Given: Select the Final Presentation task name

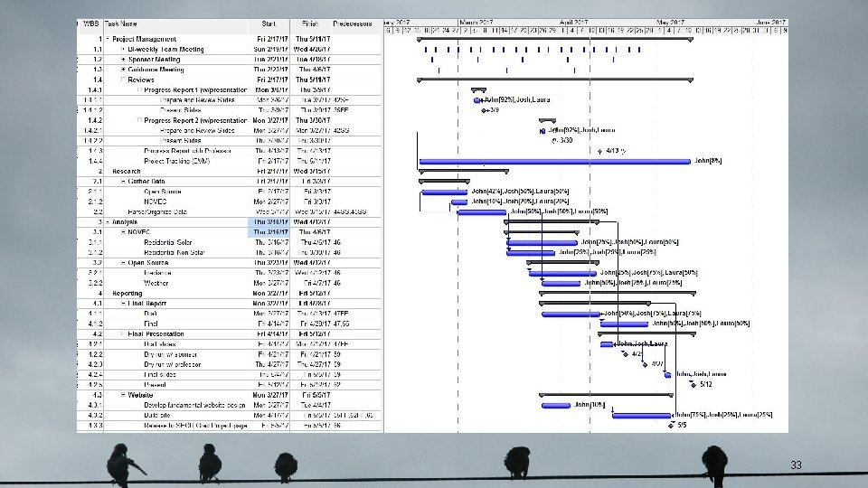Looking at the screenshot, I should (156, 334).
